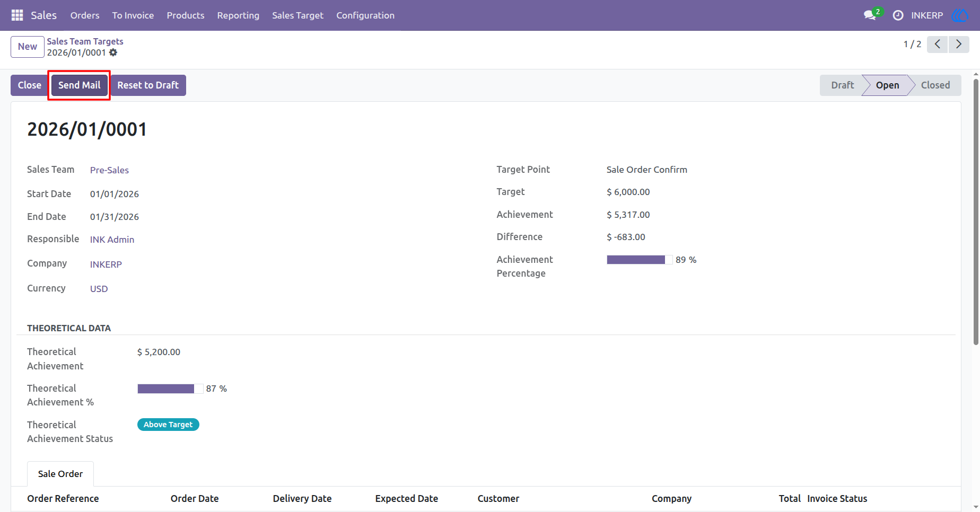Expand the Configuration menu

coord(365,15)
